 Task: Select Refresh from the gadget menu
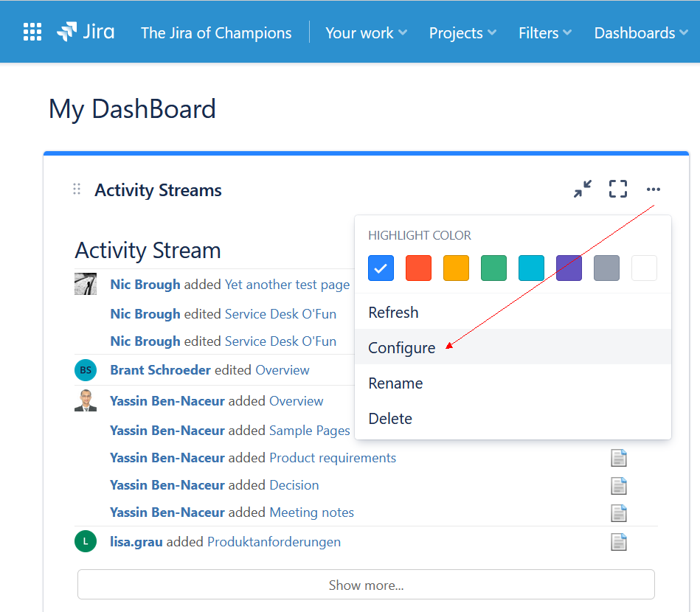click(513, 313)
